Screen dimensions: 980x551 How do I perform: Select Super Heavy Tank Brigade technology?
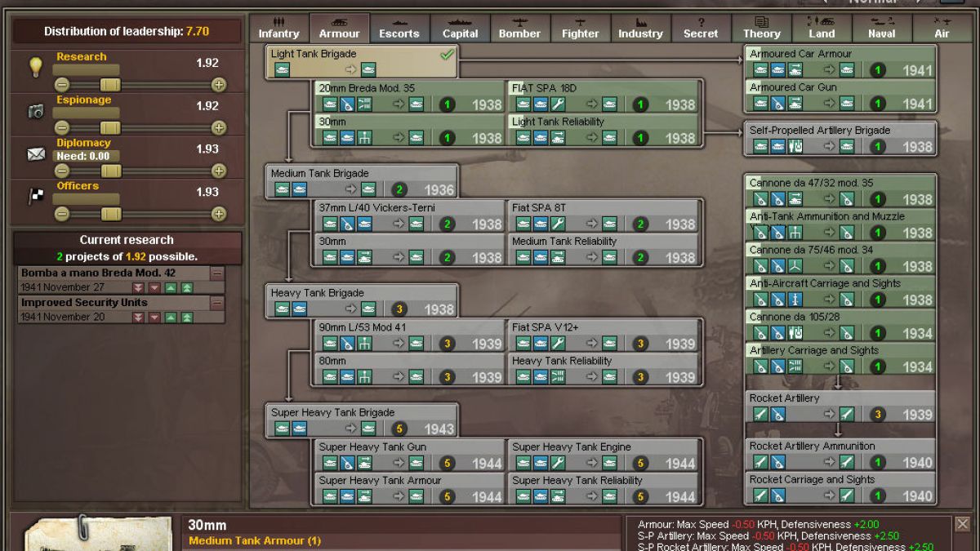(362, 420)
